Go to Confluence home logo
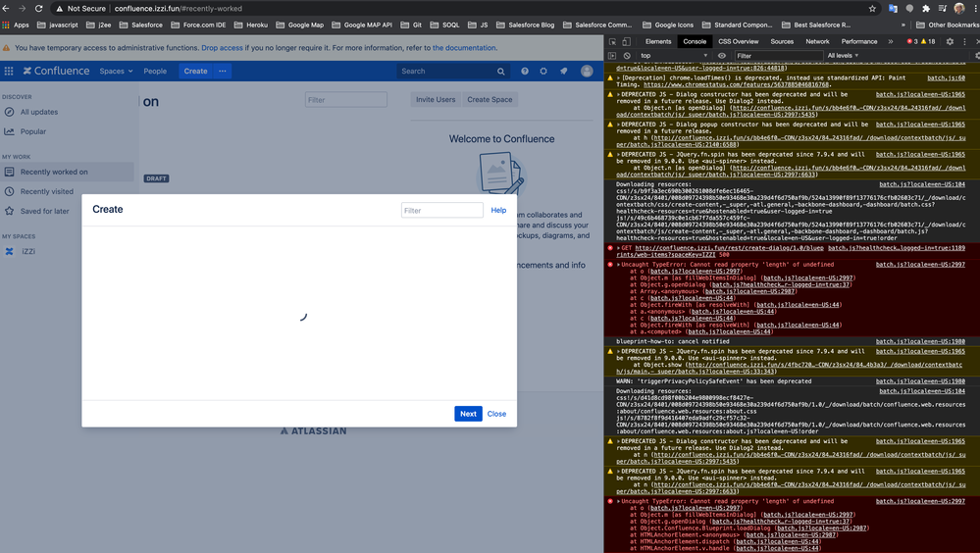This screenshot has height=553, width=980. (56, 72)
